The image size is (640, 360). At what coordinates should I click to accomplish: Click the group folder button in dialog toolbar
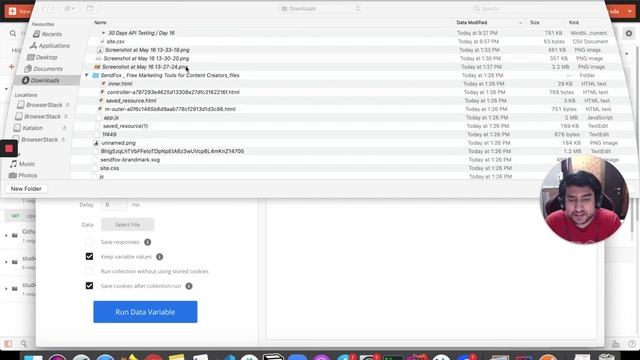click(x=89, y=8)
